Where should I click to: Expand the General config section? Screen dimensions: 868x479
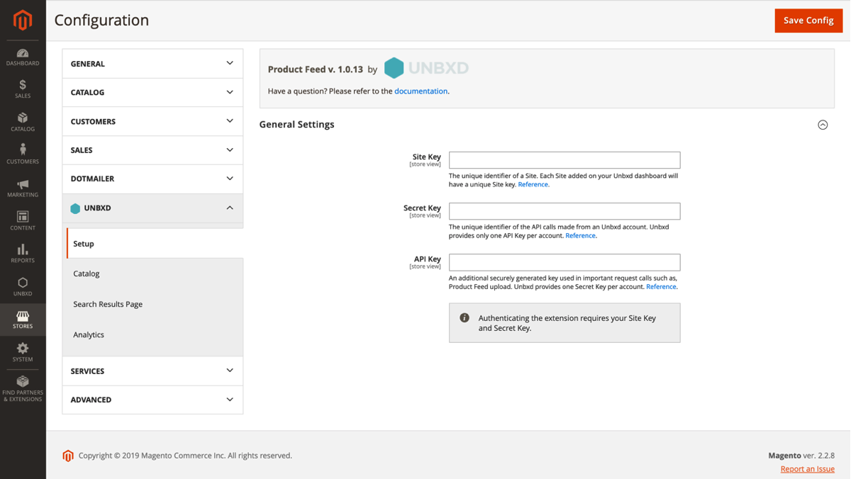(x=152, y=64)
